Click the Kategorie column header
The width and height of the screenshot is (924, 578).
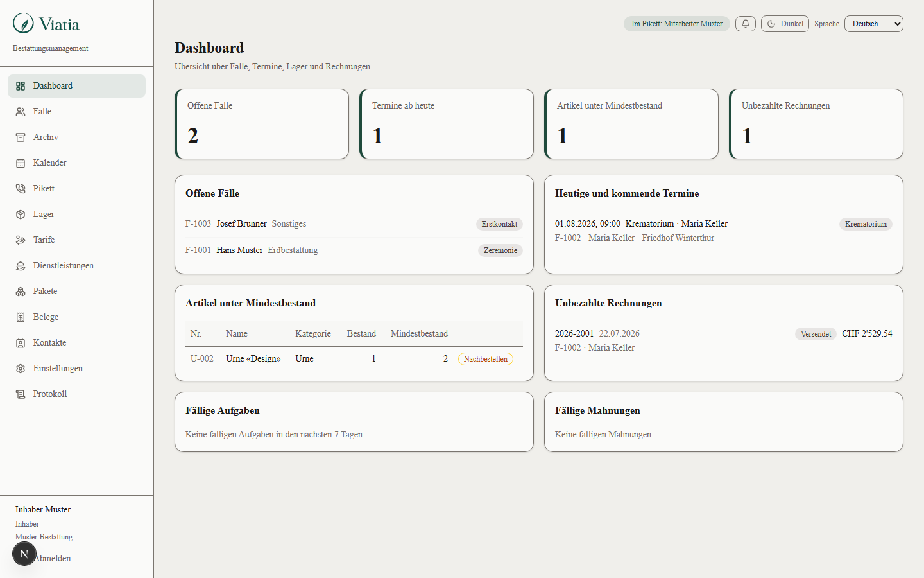point(313,334)
